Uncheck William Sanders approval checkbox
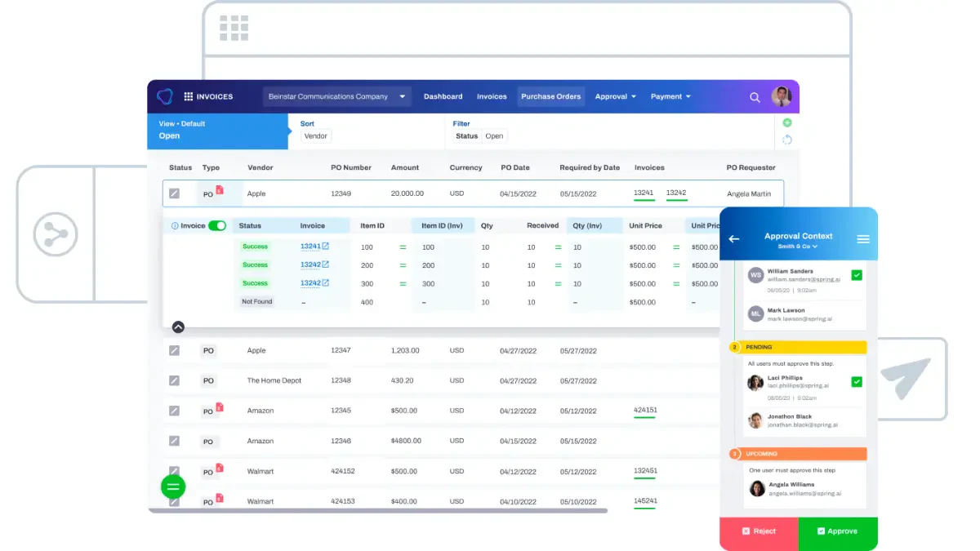Screen dimensions: 980x551 point(857,275)
